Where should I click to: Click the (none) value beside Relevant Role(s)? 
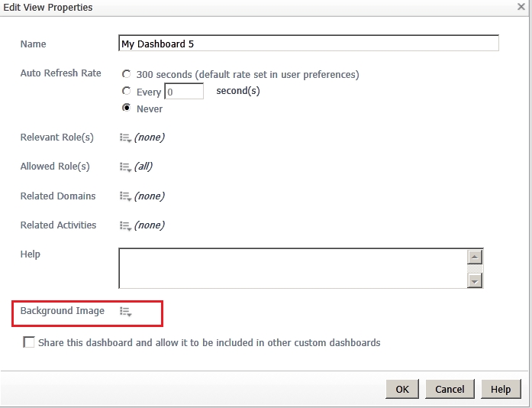coord(150,138)
